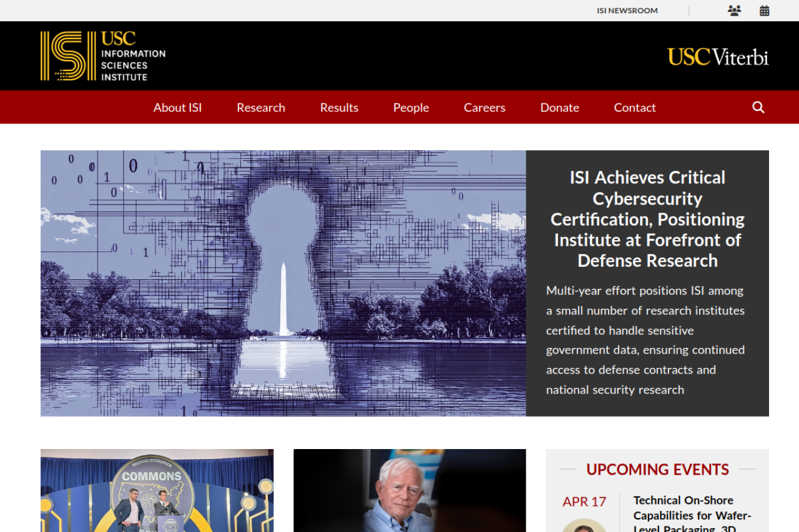Click the USC Viterbi logo
Viewport: 799px width, 532px height.
tap(718, 57)
